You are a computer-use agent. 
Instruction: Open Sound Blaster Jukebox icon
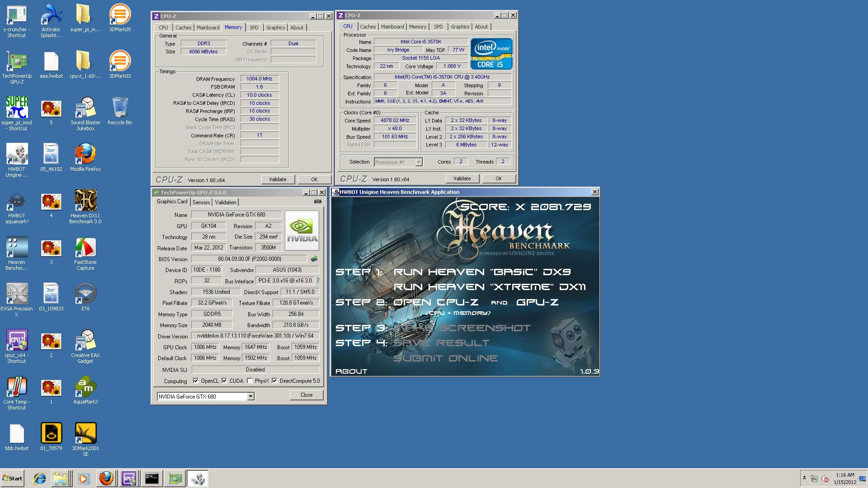click(85, 108)
